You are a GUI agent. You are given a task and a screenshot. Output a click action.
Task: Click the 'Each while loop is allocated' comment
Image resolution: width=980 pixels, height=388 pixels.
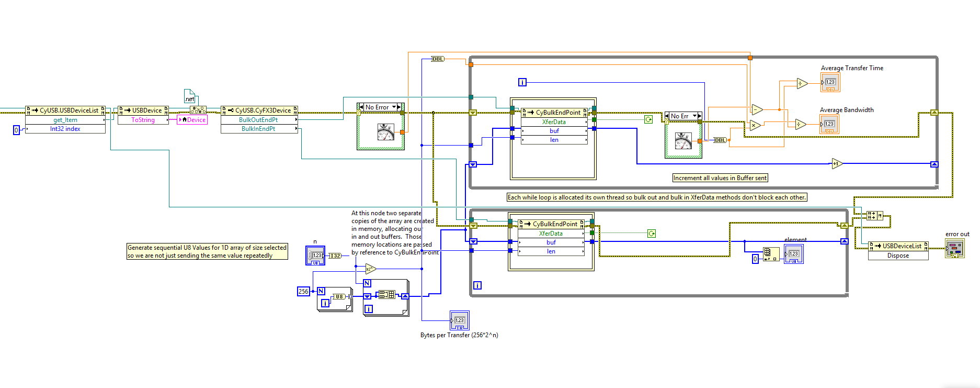pos(657,197)
